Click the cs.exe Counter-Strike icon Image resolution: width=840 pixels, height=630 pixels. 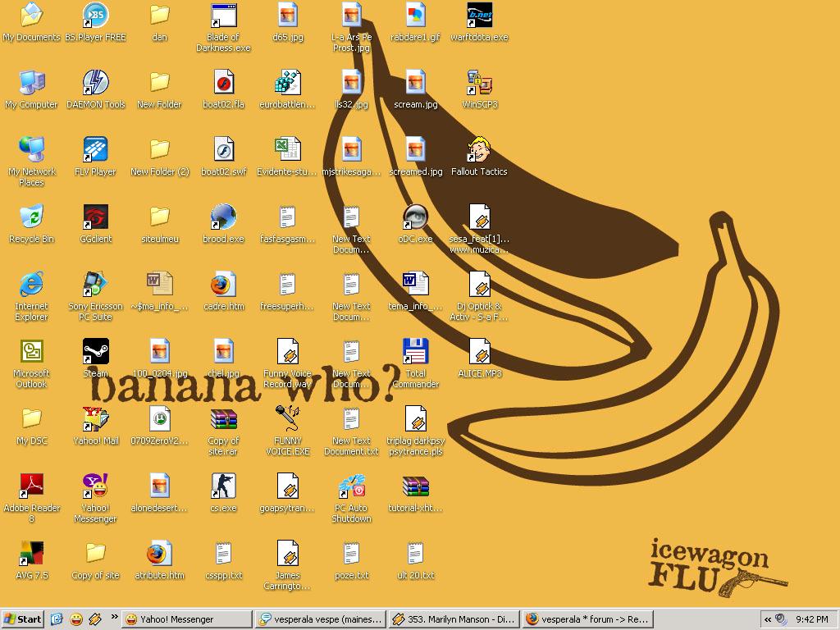223,486
